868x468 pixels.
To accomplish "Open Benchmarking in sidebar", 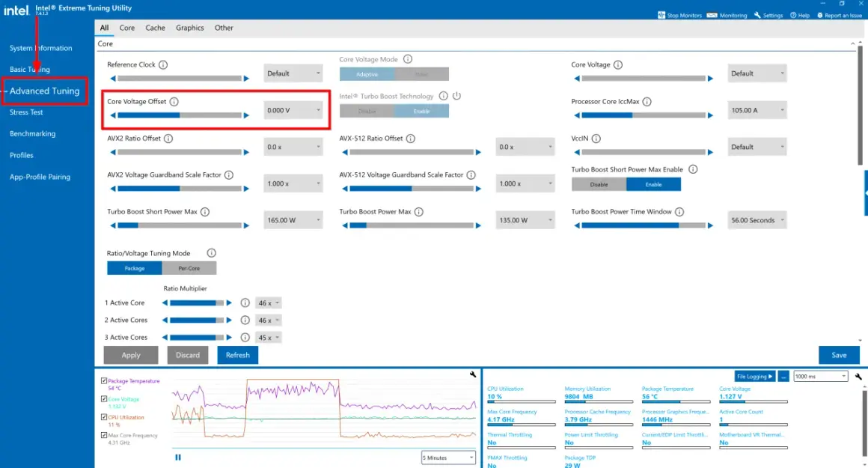I will [x=32, y=134].
